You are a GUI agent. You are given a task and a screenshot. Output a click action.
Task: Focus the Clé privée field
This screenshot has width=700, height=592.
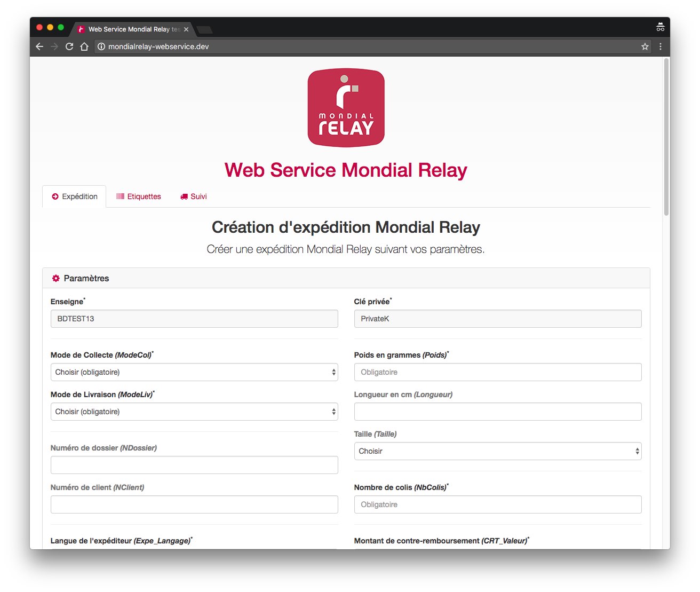coord(498,319)
